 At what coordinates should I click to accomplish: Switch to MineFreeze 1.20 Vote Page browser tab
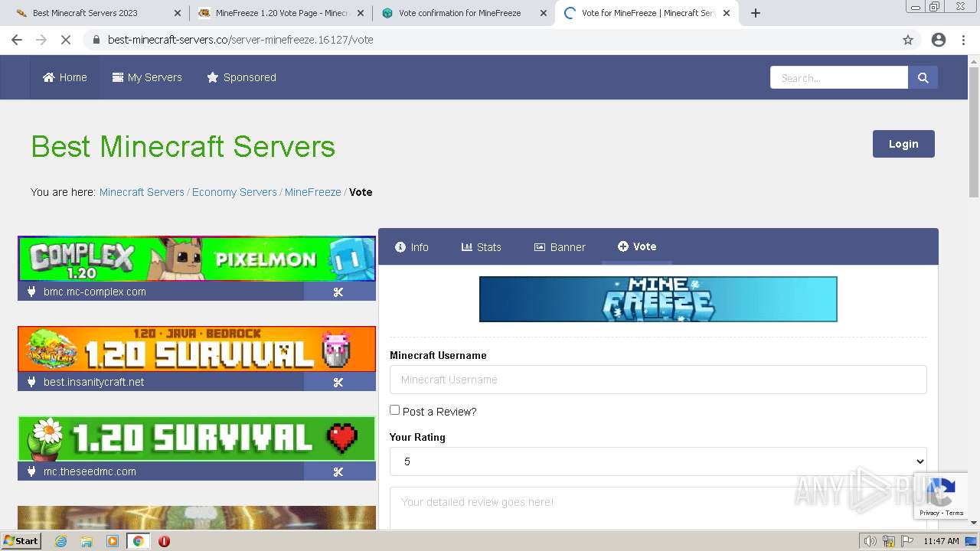280,13
